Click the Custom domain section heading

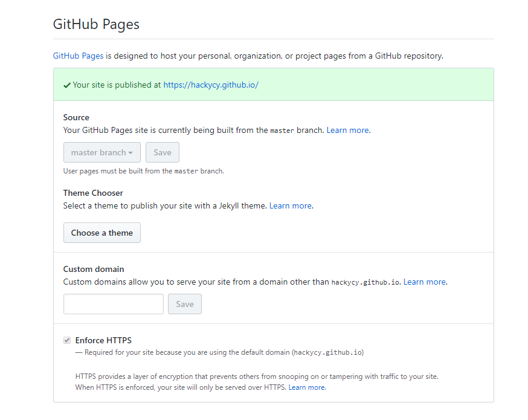94,269
